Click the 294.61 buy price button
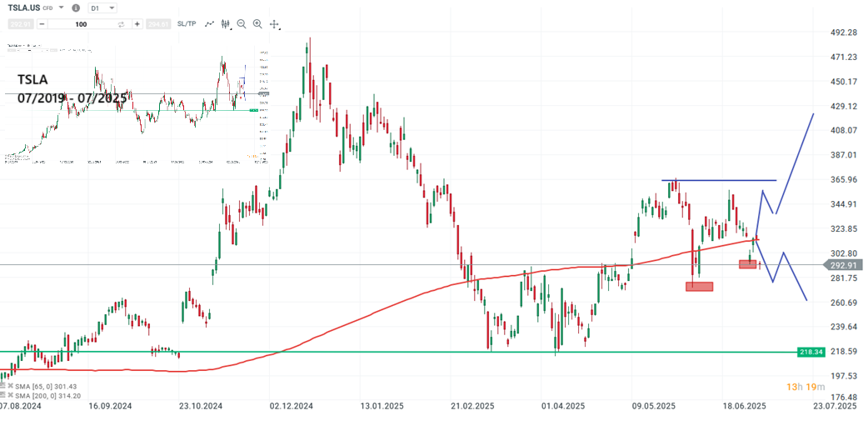The width and height of the screenshot is (868, 421). click(x=157, y=24)
